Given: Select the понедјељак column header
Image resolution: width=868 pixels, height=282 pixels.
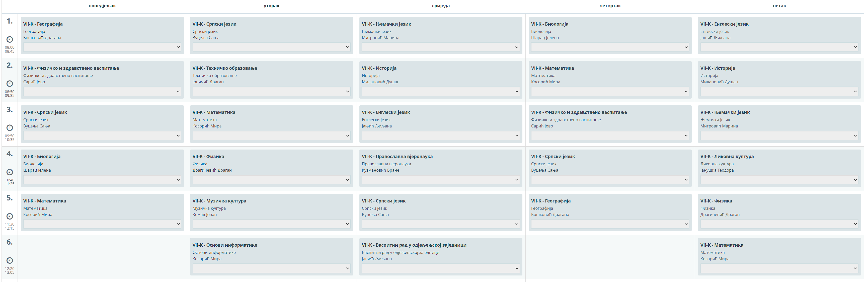Looking at the screenshot, I should (102, 6).
